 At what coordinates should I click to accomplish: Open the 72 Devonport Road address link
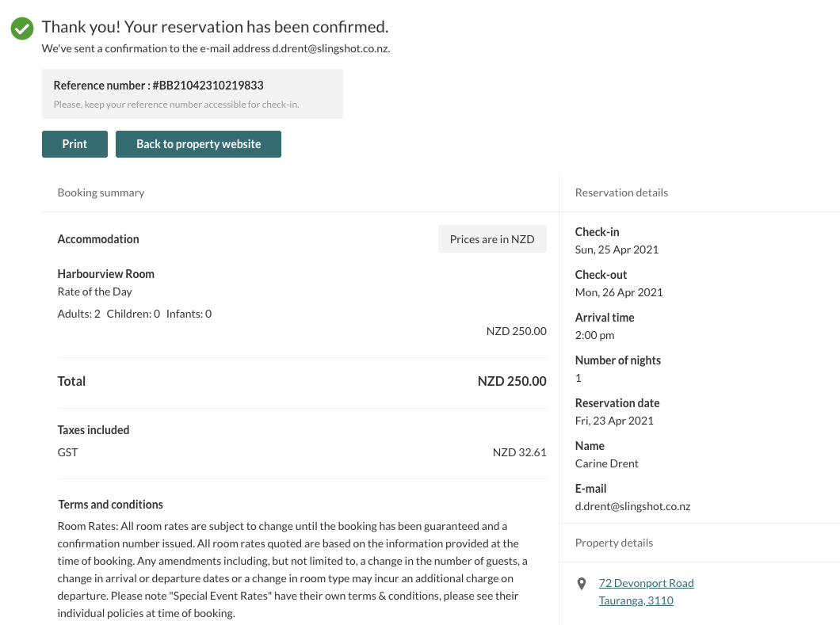pyautogui.click(x=646, y=583)
